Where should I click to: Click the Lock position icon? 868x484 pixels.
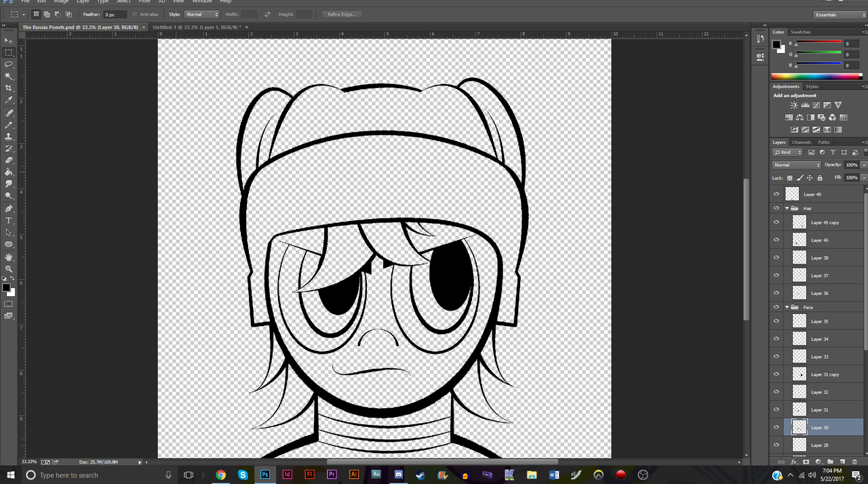point(810,178)
